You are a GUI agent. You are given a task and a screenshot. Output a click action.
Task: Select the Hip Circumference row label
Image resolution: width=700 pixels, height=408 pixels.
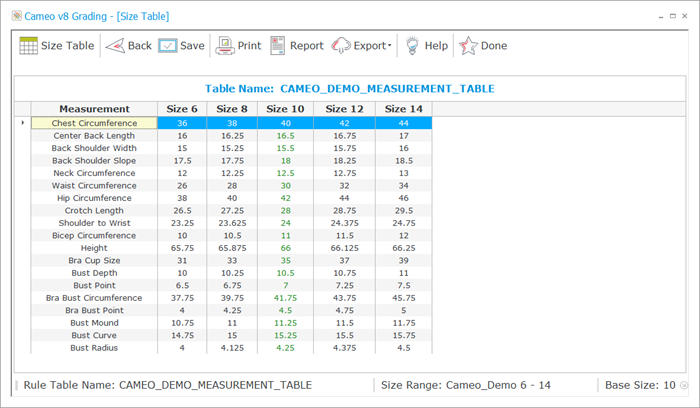pyautogui.click(x=94, y=198)
